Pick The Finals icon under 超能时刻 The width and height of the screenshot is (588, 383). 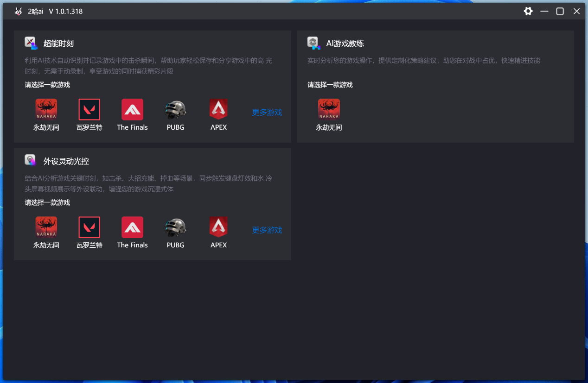(x=132, y=110)
